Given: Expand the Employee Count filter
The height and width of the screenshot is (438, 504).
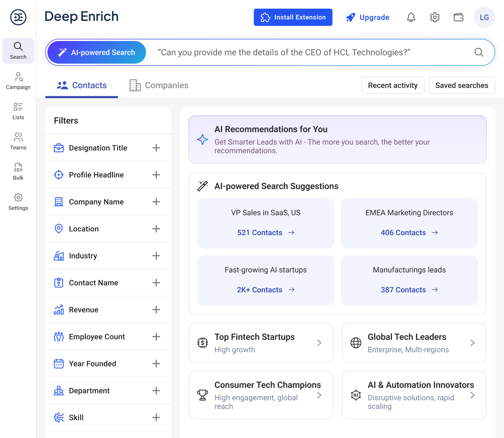Looking at the screenshot, I should click(156, 337).
